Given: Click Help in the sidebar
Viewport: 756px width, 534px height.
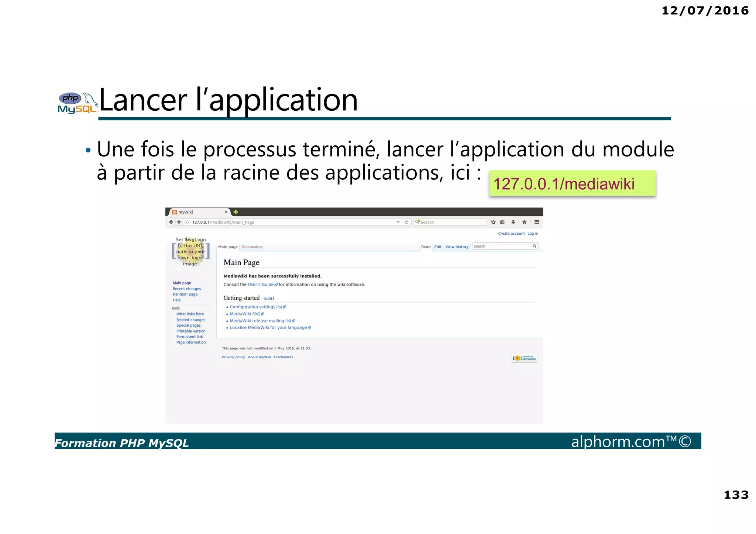Looking at the screenshot, I should [177, 300].
